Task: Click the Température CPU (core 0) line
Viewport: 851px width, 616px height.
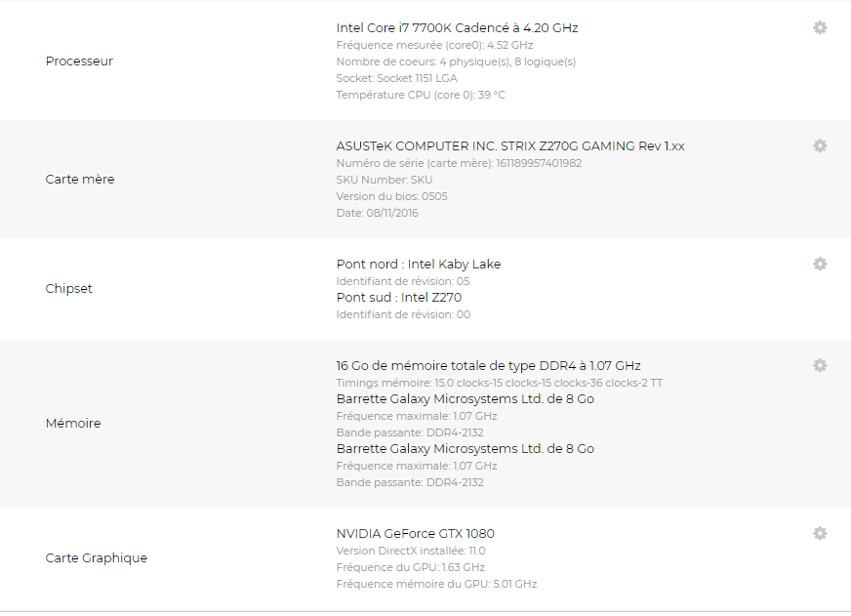Action: [x=421, y=95]
